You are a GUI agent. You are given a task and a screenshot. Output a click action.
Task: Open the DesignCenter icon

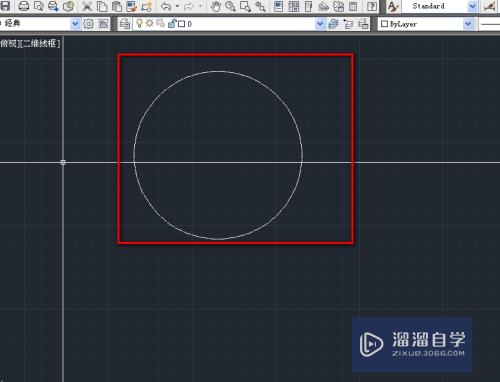click(294, 6)
